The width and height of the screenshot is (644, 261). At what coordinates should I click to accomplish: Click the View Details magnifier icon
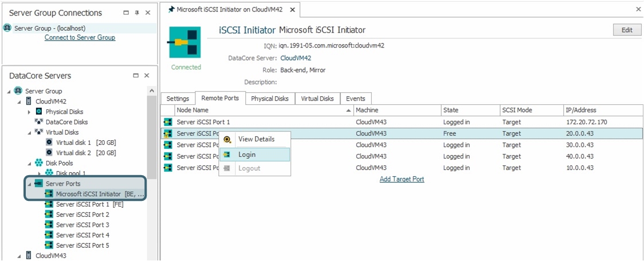tap(227, 139)
